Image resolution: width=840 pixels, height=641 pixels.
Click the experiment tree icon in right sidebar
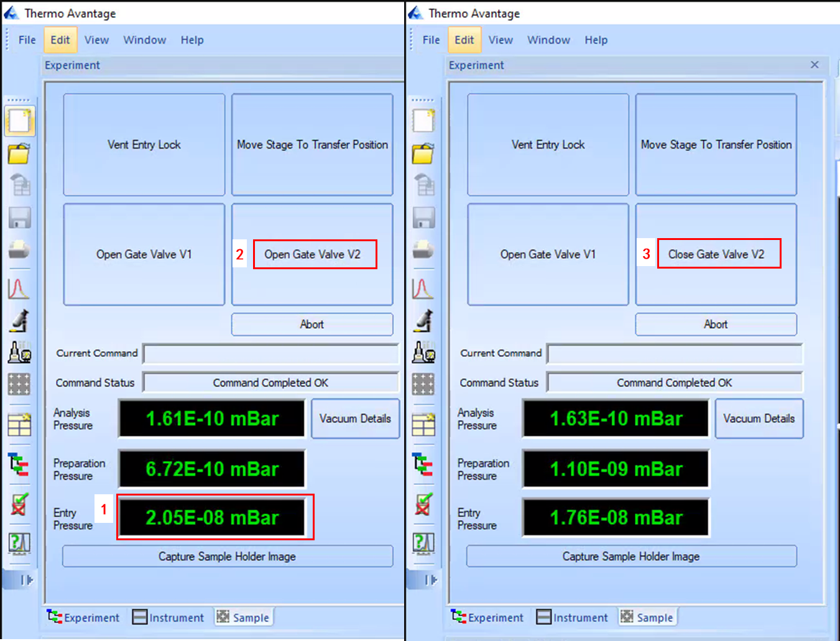423,464
